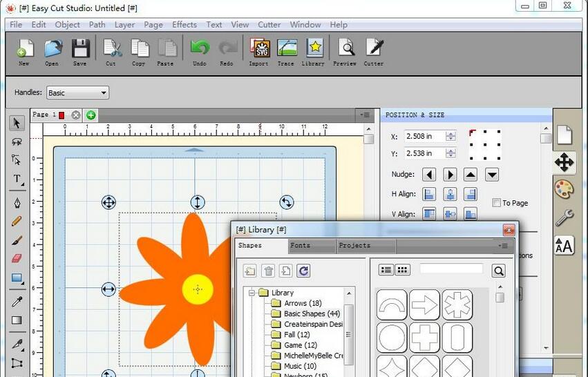588x377 pixels.
Task: Open the page tabs options menu
Action: (x=365, y=115)
